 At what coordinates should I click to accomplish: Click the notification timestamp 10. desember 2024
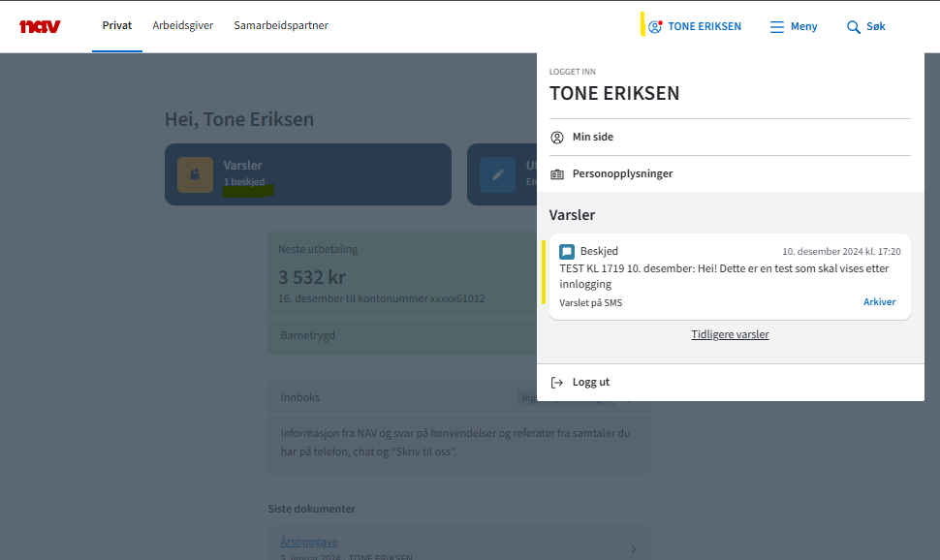tap(841, 252)
